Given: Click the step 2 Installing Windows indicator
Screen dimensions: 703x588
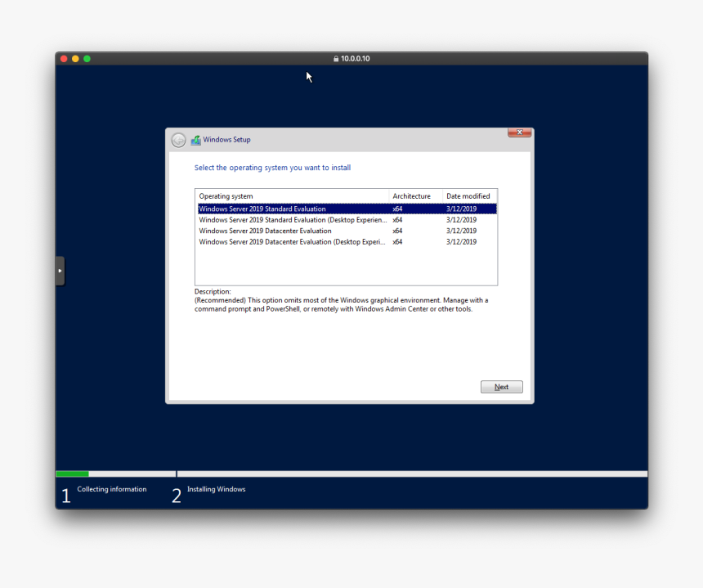Looking at the screenshot, I should 176,495.
